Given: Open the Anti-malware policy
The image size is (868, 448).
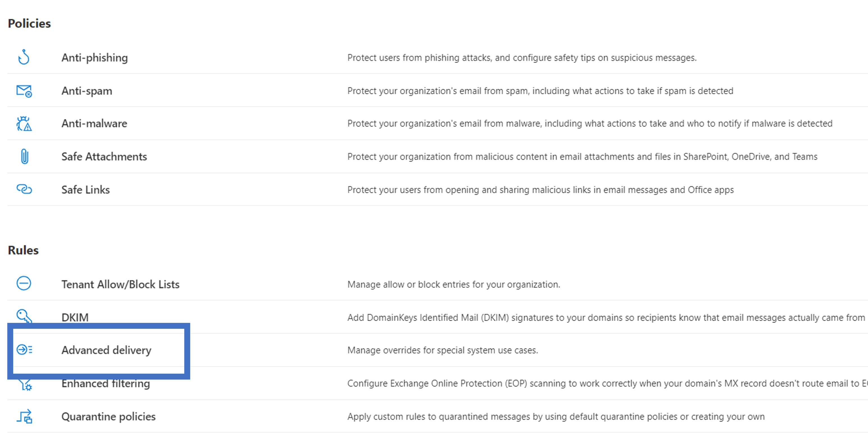Looking at the screenshot, I should pyautogui.click(x=94, y=123).
